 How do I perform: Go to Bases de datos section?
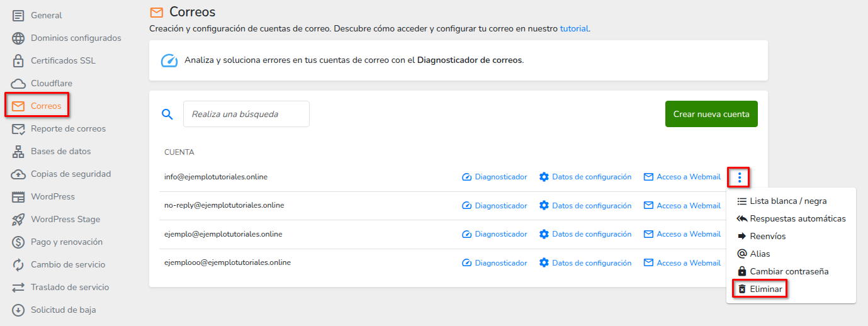point(60,152)
